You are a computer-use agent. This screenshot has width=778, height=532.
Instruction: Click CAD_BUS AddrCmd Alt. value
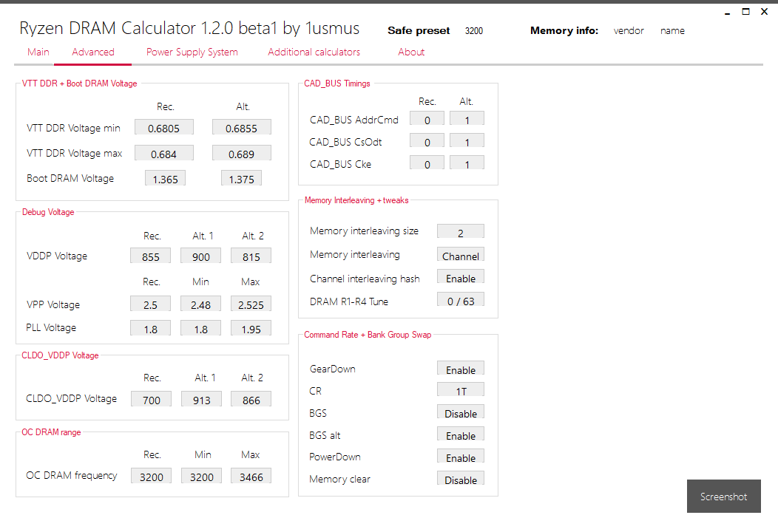467,119
